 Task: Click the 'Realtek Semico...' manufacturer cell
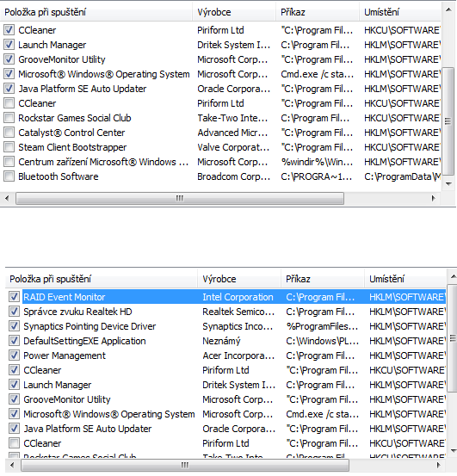(238, 312)
